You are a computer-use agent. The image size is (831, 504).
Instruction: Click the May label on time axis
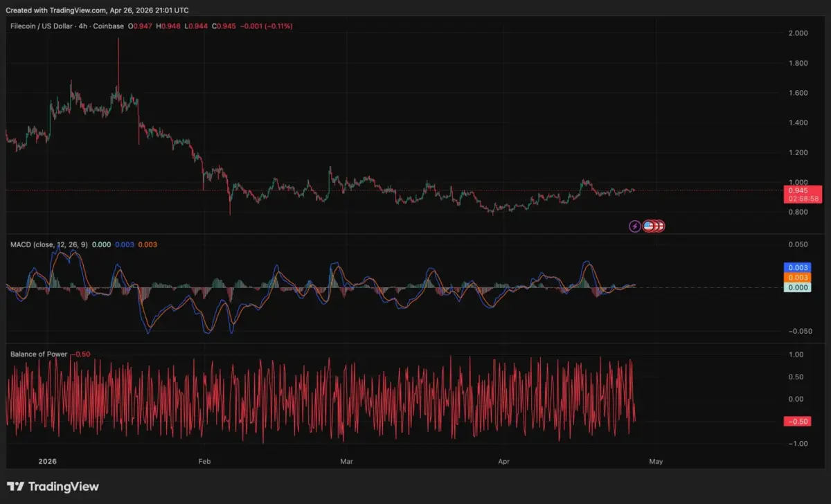click(x=655, y=460)
